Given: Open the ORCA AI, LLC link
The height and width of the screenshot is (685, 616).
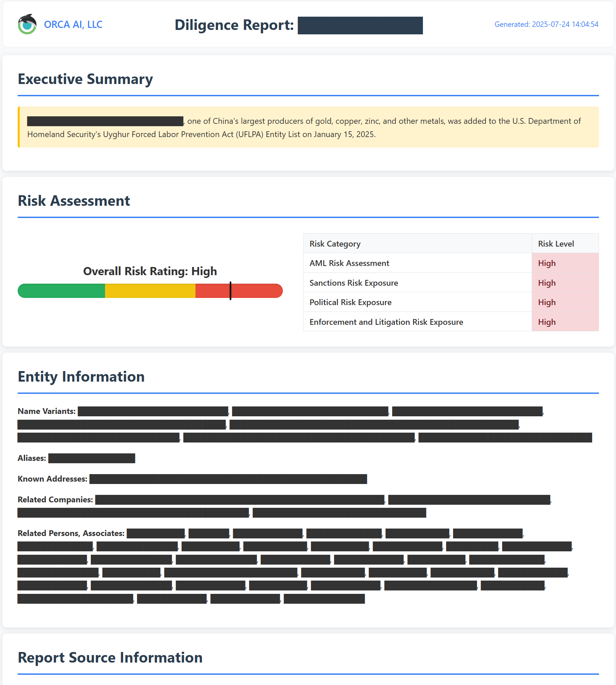Looking at the screenshot, I should (73, 24).
